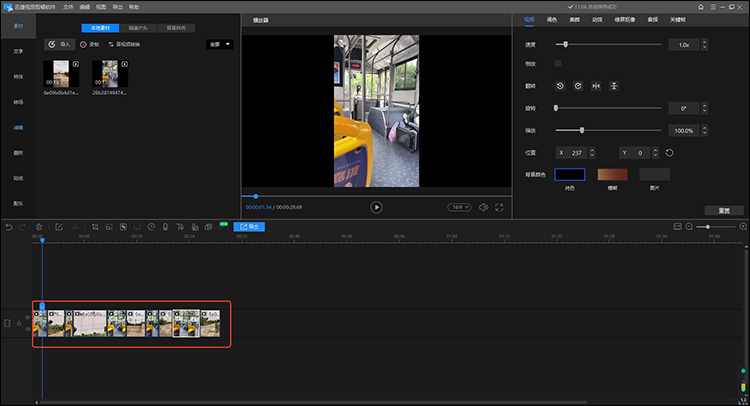Start voice-over with microphone icon
750x406 pixels.
[165, 227]
